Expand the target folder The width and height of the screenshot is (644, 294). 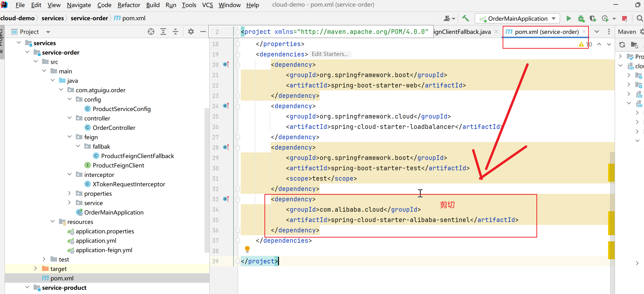35,269
